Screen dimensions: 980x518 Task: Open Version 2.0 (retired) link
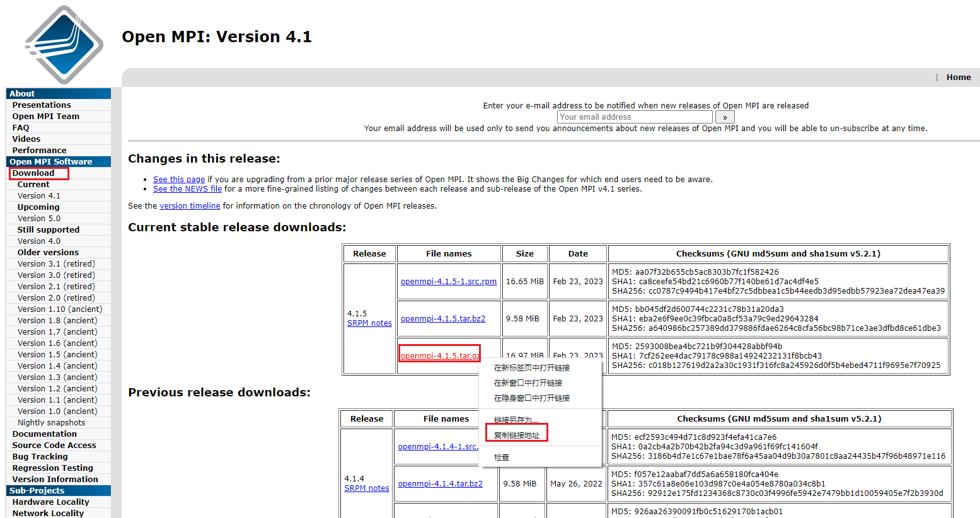[57, 298]
